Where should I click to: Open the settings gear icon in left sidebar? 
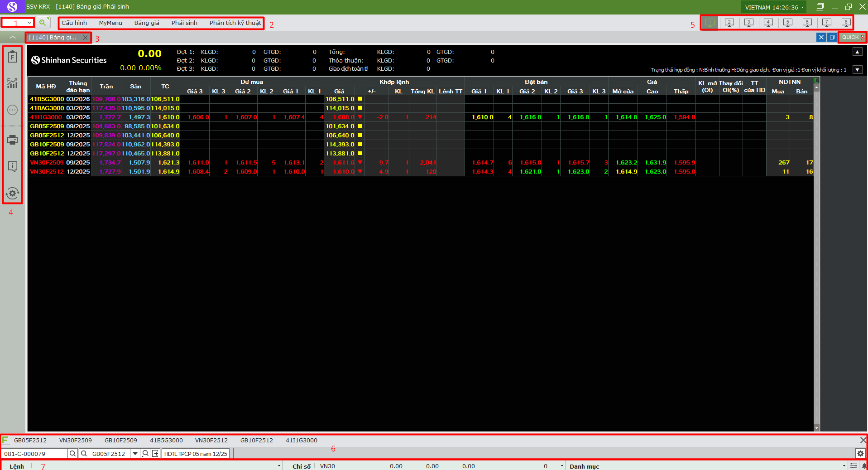tap(13, 194)
